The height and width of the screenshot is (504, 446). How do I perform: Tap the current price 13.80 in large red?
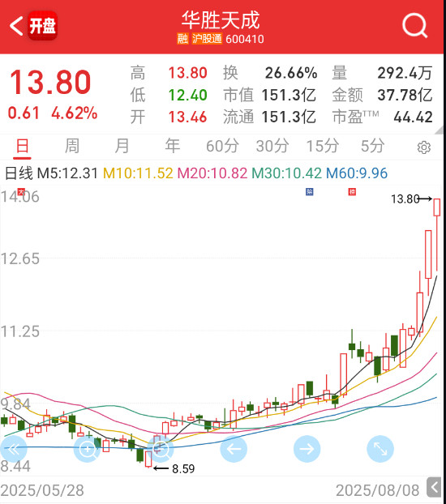[x=50, y=83]
